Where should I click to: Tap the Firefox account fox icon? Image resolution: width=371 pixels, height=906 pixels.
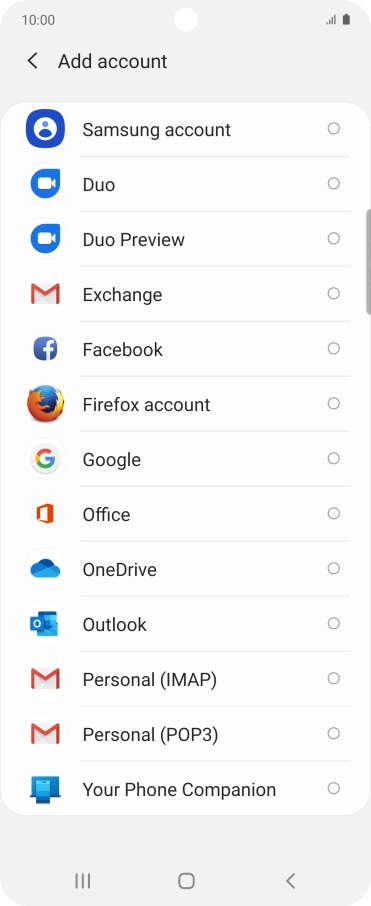[45, 404]
